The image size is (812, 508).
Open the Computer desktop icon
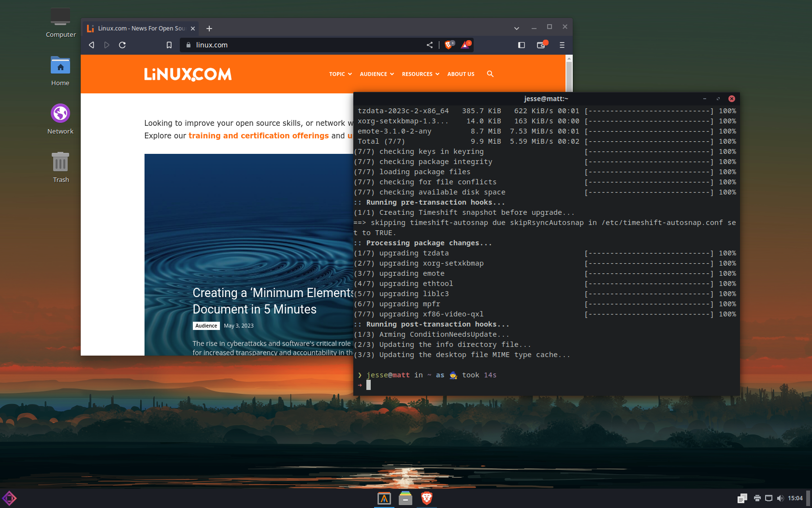click(x=60, y=22)
